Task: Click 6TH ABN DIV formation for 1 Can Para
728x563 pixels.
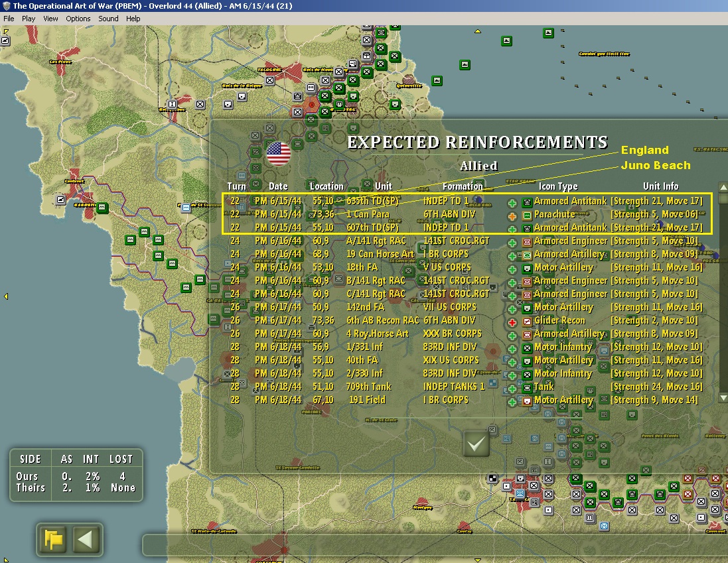Action: click(x=449, y=214)
